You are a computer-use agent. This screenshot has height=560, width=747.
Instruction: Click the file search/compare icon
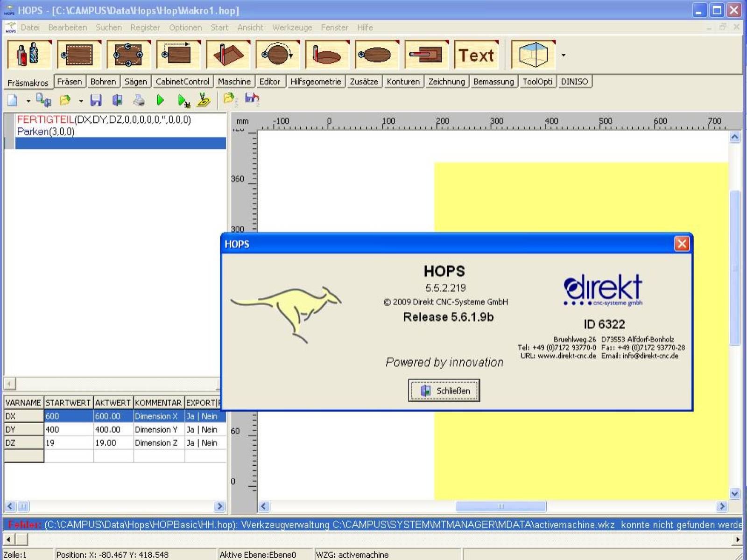(44, 100)
